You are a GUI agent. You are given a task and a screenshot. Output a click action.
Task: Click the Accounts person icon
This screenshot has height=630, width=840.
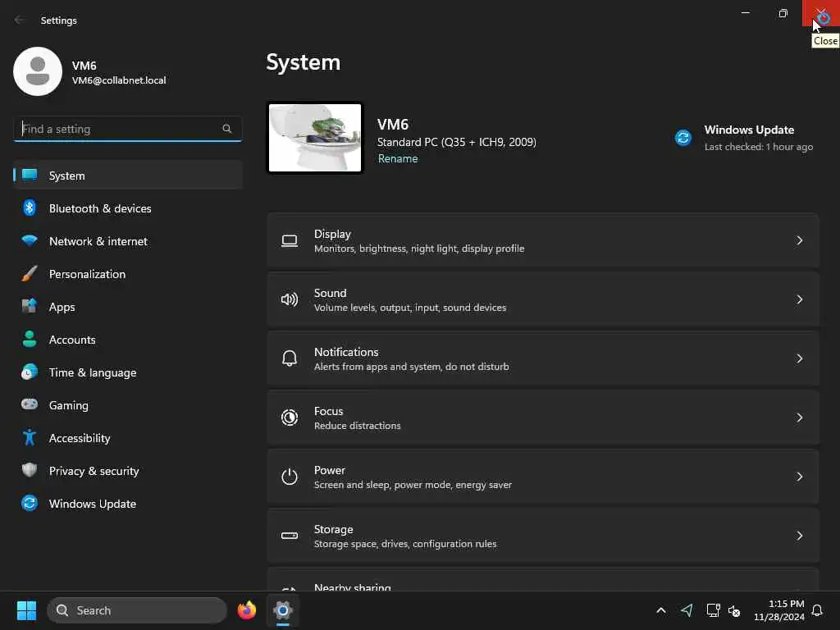tap(30, 339)
